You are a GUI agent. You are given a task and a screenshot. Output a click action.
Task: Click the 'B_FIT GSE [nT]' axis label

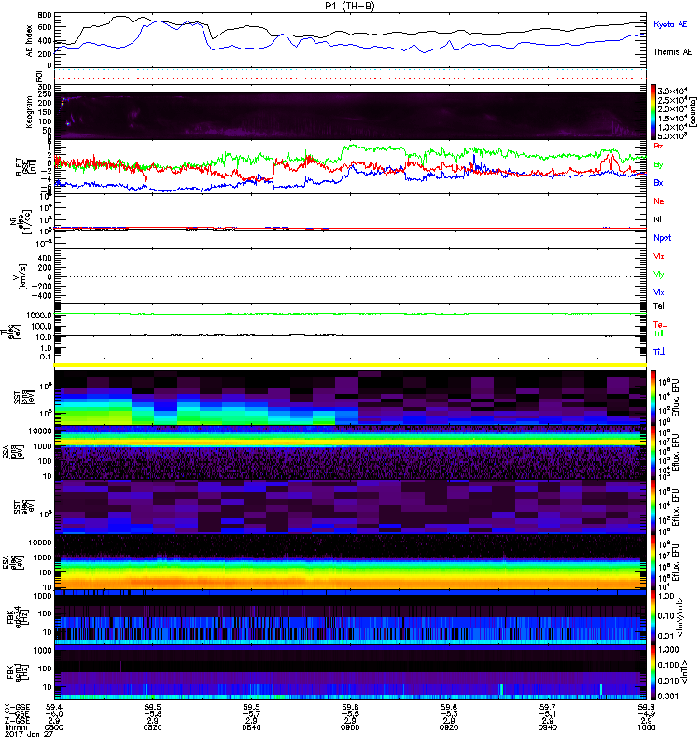26,167
